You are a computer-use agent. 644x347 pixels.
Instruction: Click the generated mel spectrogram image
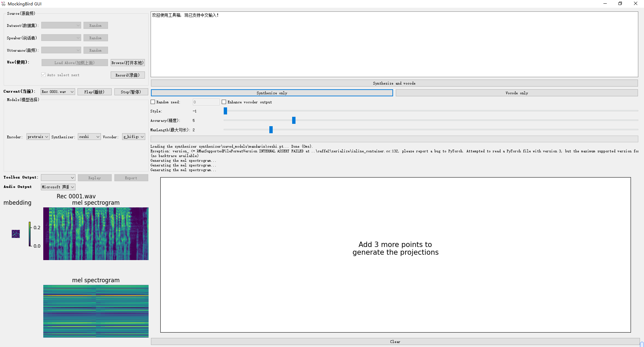pyautogui.click(x=96, y=311)
